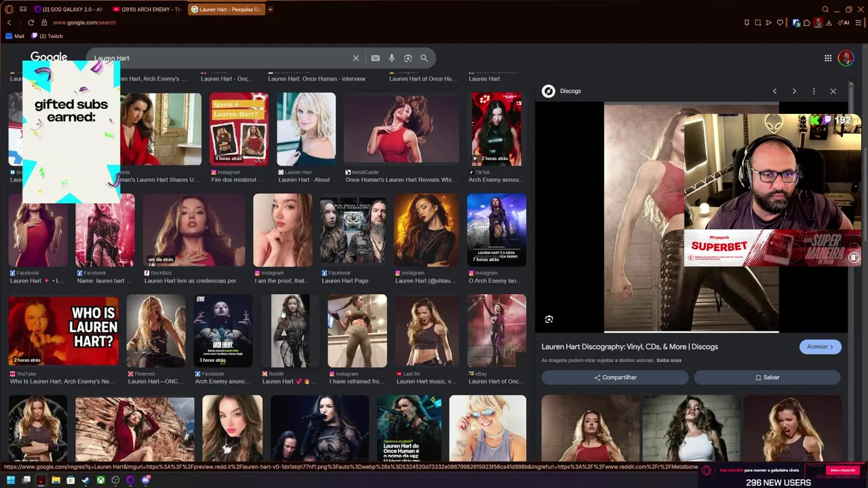Submit search with magnifier icon

(424, 58)
